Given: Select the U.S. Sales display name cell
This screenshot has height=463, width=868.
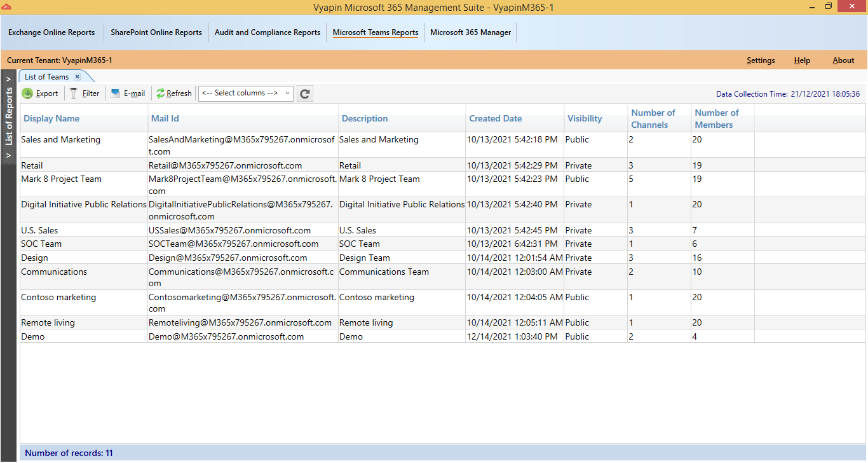Looking at the screenshot, I should pos(84,230).
